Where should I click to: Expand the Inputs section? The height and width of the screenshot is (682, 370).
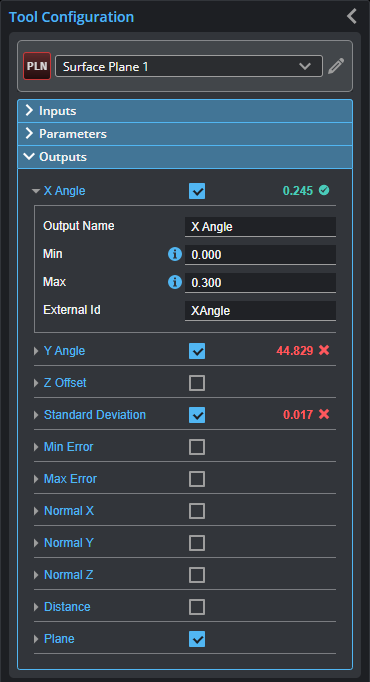tap(185, 111)
